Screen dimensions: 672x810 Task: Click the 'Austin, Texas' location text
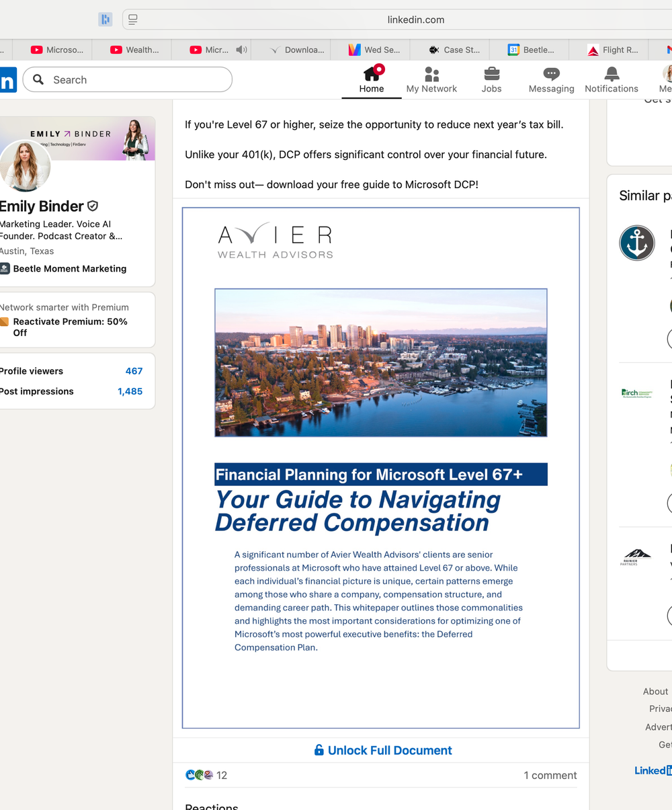click(x=27, y=251)
